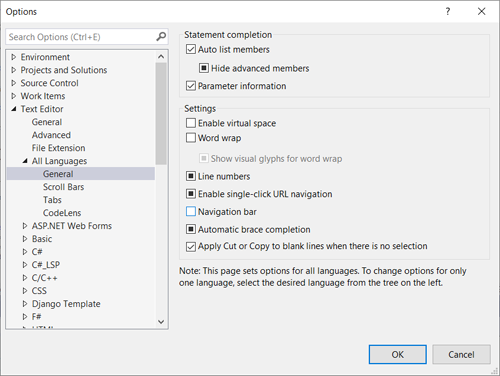This screenshot has height=376, width=500.
Task: Select General under Text Editor
Action: (x=47, y=122)
